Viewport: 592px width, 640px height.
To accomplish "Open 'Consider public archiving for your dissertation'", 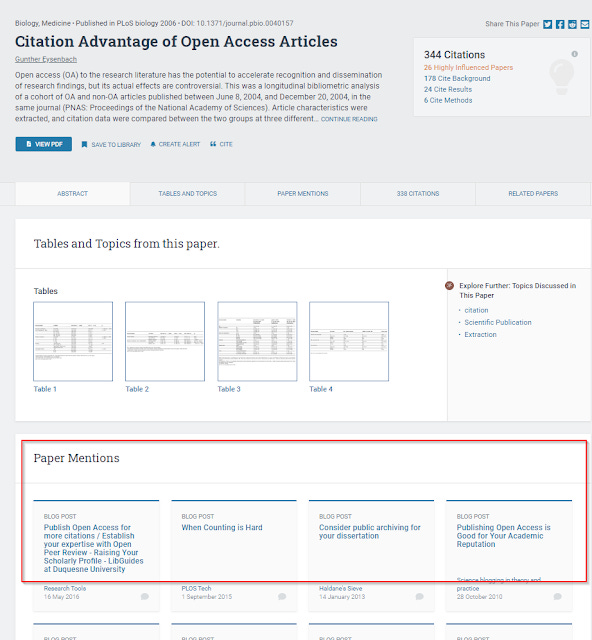I will point(370,531).
